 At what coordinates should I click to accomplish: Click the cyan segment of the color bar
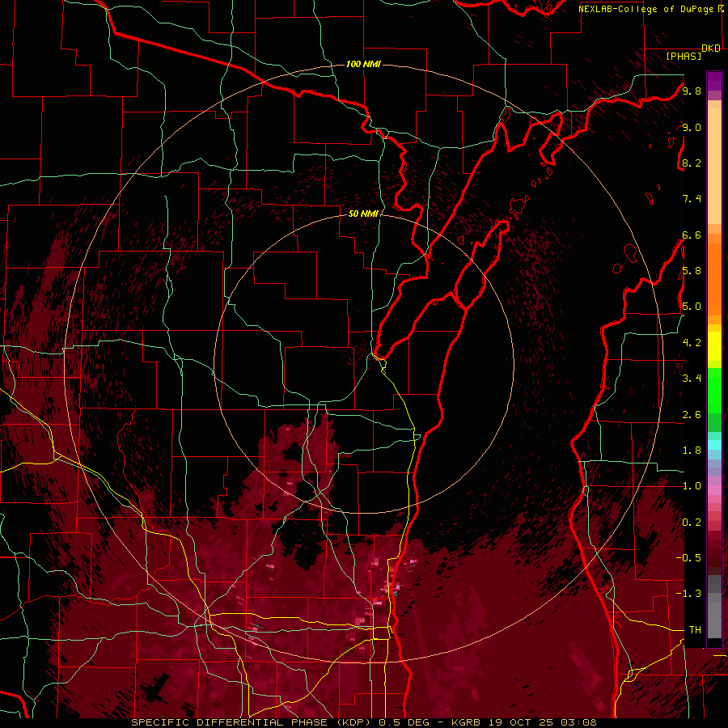(x=714, y=445)
